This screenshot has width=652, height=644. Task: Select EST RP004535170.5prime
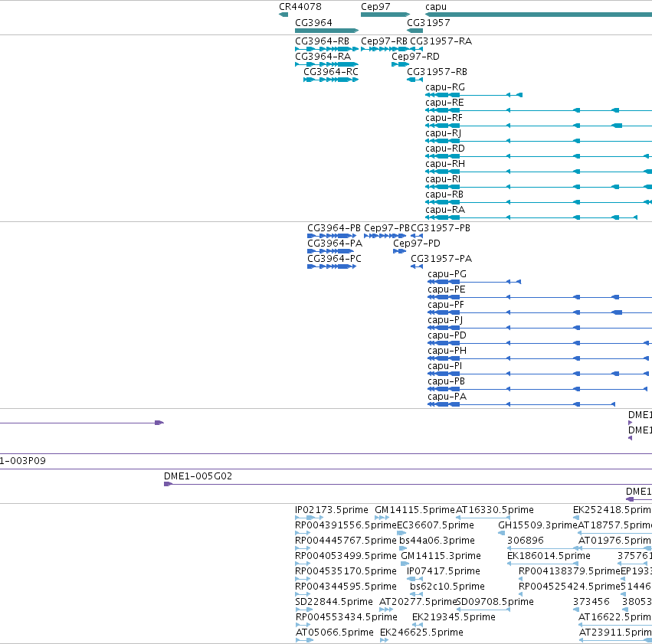point(346,572)
